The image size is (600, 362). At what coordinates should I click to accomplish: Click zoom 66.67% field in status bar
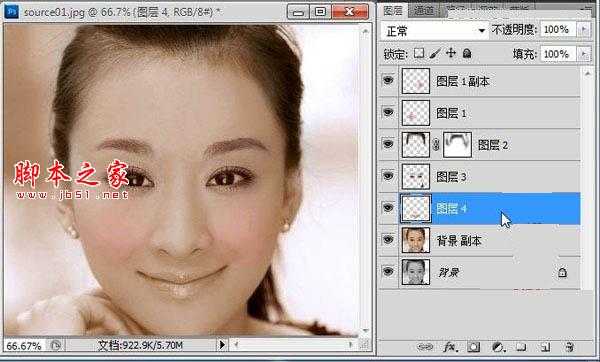pos(24,346)
